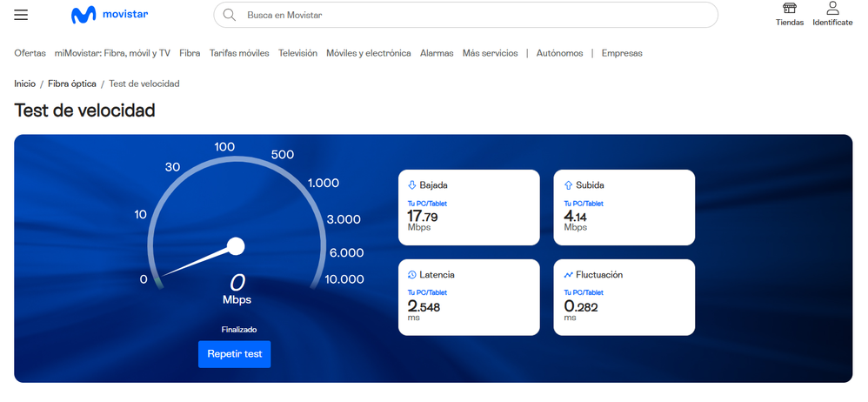Image resolution: width=868 pixels, height=402 pixels.
Task: Click the Identifícate user icon
Action: click(832, 9)
